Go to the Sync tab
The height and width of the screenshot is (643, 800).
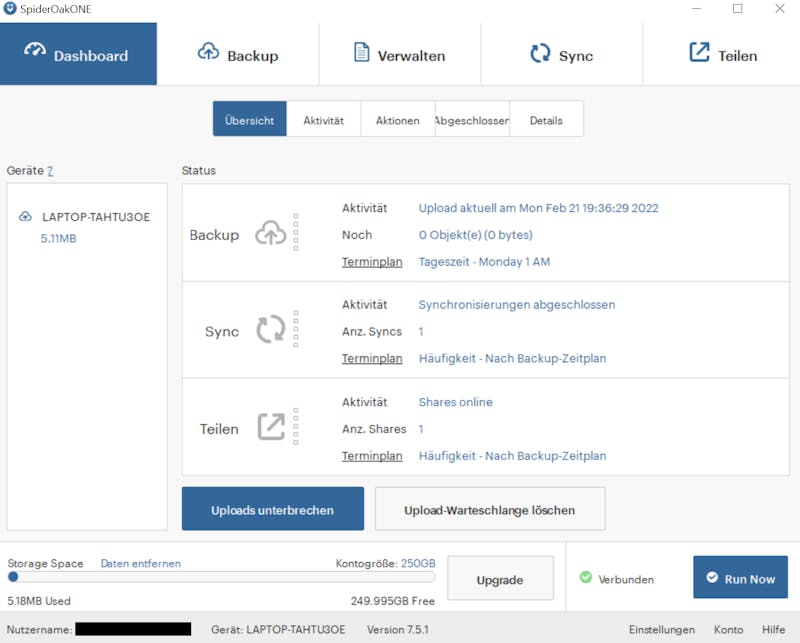point(561,54)
